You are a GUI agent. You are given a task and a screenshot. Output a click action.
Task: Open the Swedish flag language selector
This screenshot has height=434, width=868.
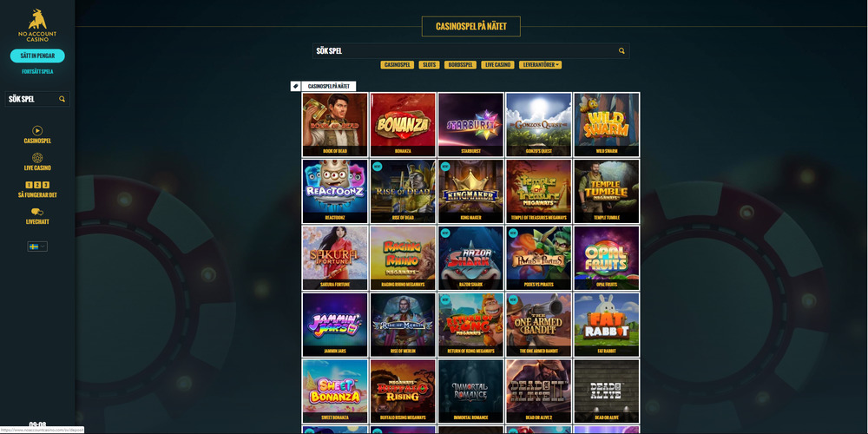point(37,247)
